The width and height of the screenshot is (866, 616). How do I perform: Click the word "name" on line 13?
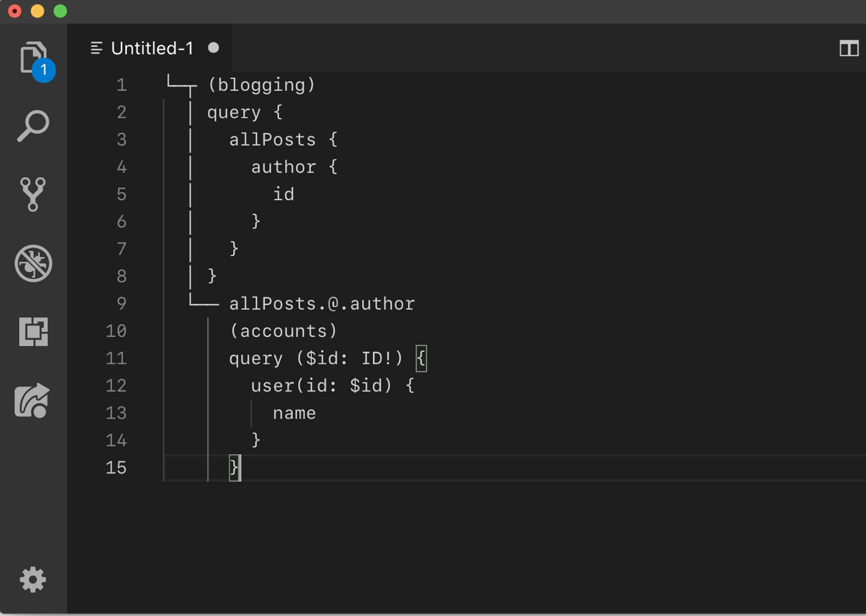[x=294, y=413]
